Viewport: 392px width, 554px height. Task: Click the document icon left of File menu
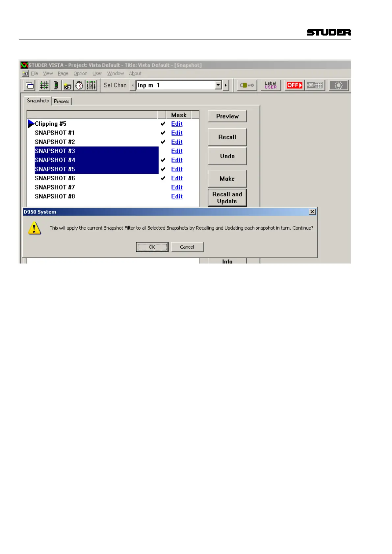[x=25, y=74]
